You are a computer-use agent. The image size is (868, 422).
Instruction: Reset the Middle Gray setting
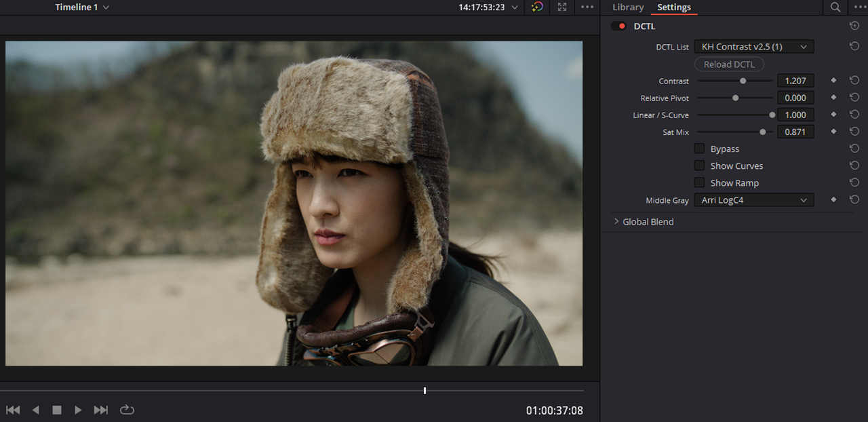pos(854,200)
